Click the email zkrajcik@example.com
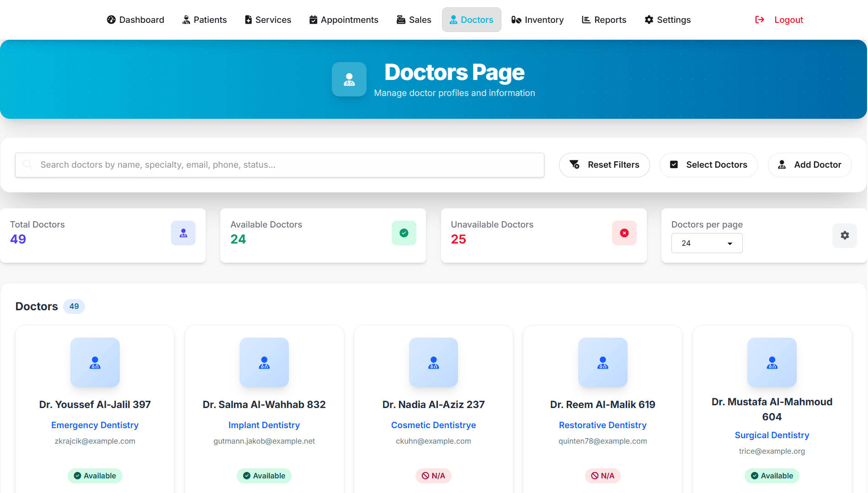 [95, 441]
